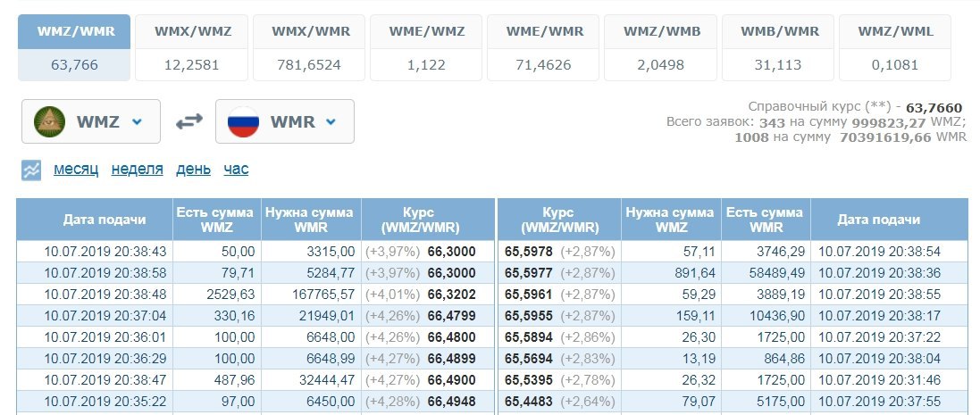
Task: Click the amount 2529,63 WMZ
Action: click(x=230, y=295)
